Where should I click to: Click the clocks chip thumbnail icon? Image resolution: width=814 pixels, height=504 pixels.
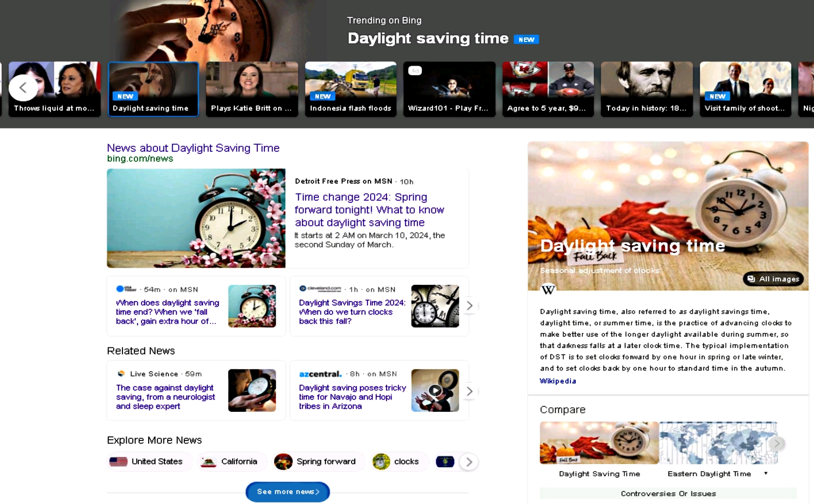[x=381, y=461]
